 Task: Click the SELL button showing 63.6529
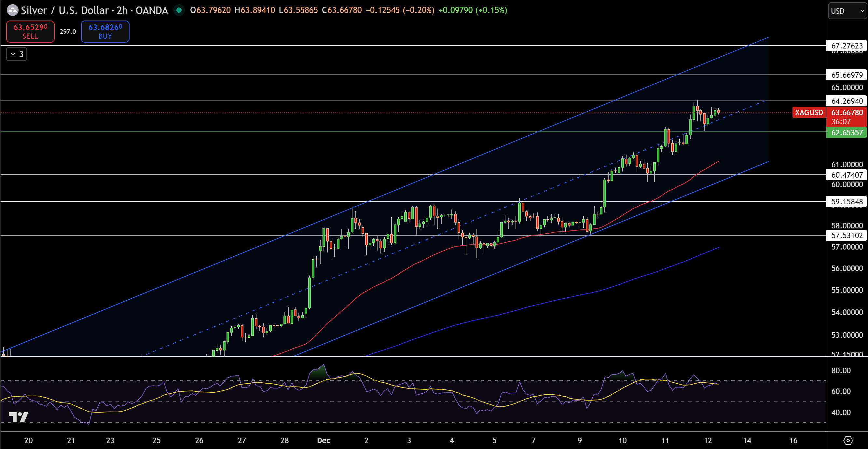coord(30,31)
